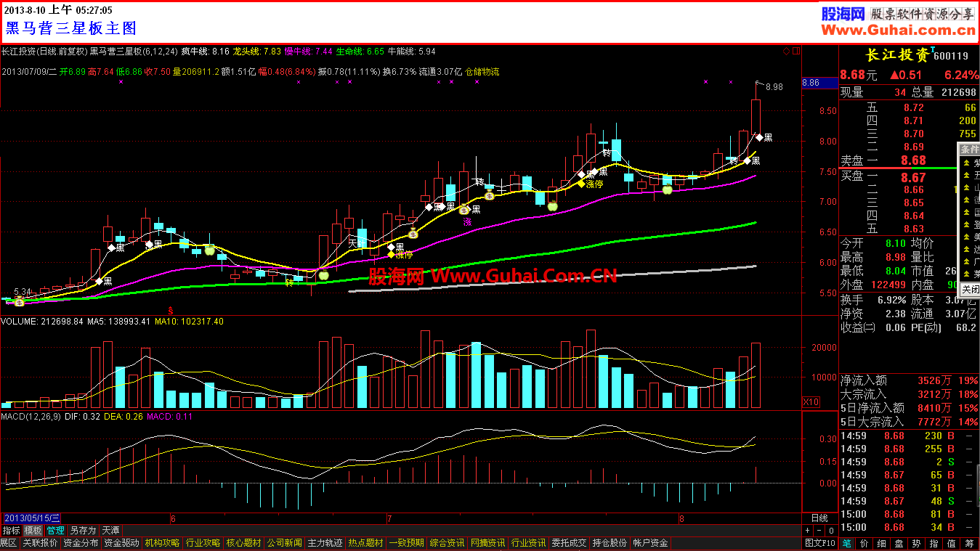Click the 日线 period label

[x=819, y=518]
